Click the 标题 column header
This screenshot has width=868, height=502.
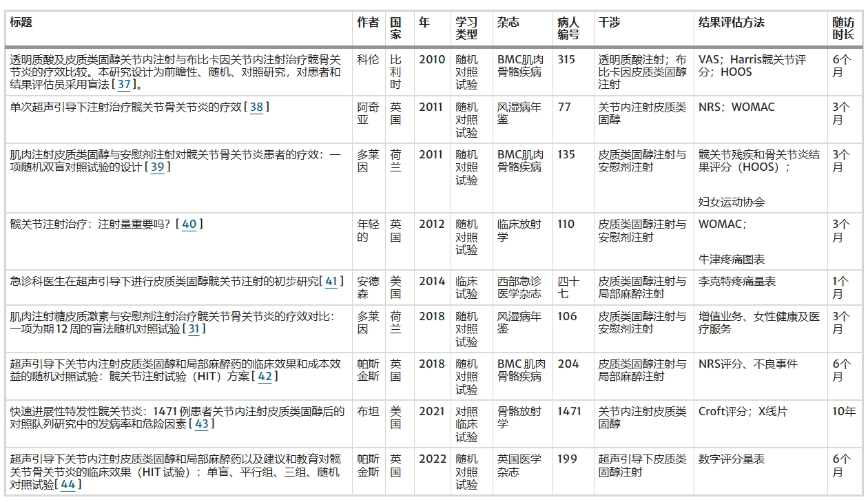coord(21,22)
